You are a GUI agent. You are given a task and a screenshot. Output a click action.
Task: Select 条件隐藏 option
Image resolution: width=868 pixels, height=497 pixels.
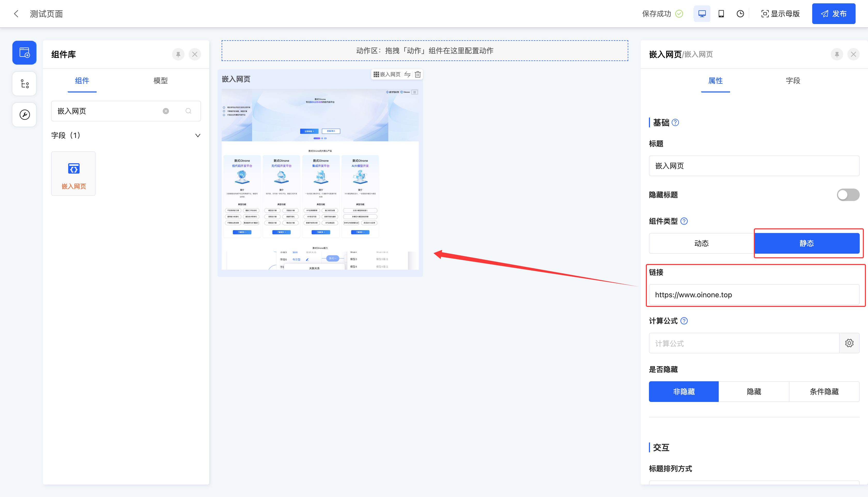click(824, 392)
